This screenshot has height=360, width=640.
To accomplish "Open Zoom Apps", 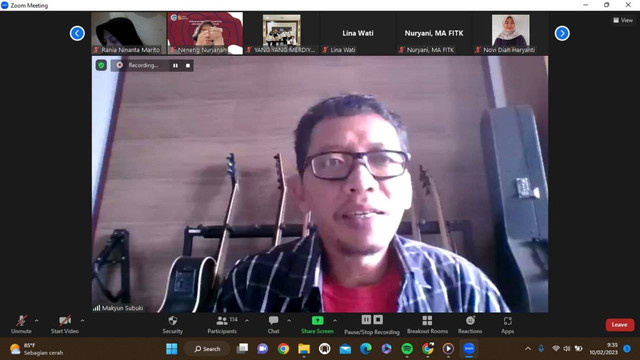I will pyautogui.click(x=507, y=324).
